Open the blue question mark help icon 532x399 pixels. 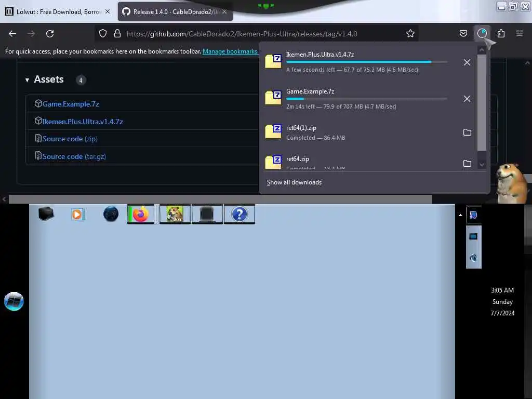(239, 214)
